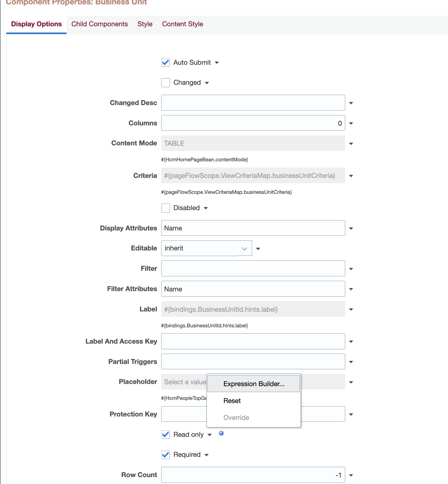Open the Content Style tab

point(182,24)
